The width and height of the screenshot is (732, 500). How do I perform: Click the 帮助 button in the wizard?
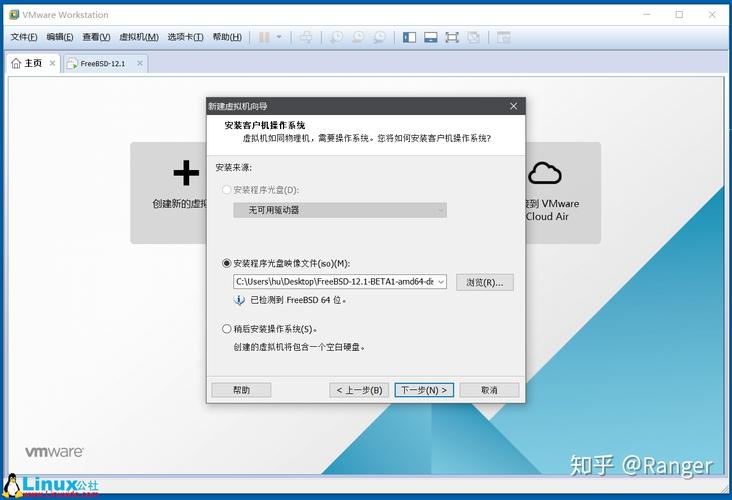[241, 390]
